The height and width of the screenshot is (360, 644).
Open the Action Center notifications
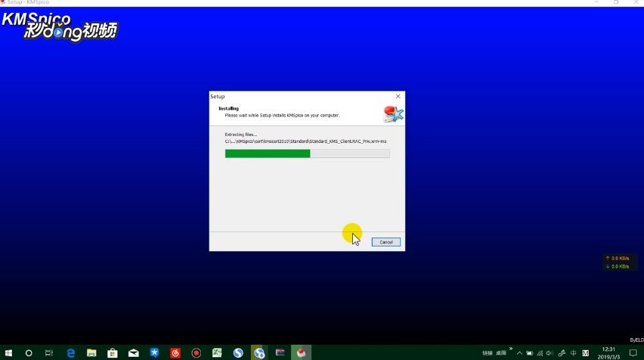point(633,353)
